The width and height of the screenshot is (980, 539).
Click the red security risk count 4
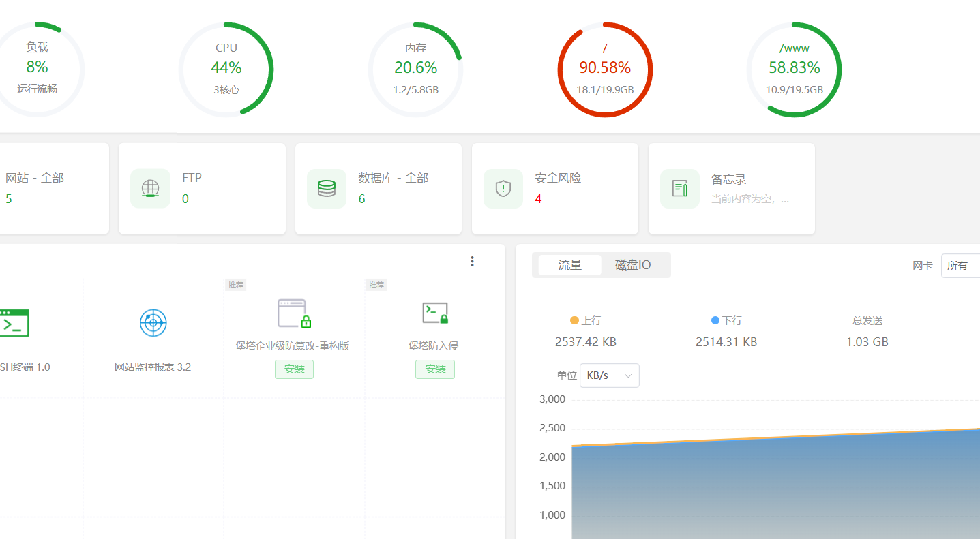point(538,199)
